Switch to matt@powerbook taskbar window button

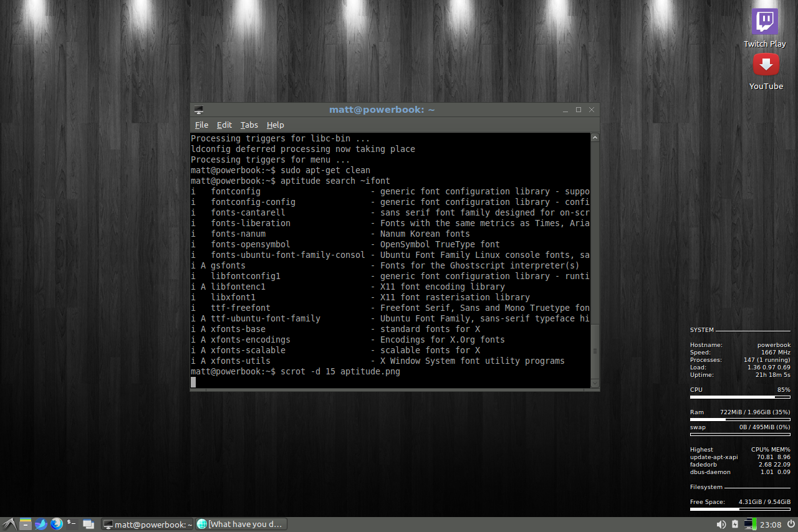click(148, 525)
